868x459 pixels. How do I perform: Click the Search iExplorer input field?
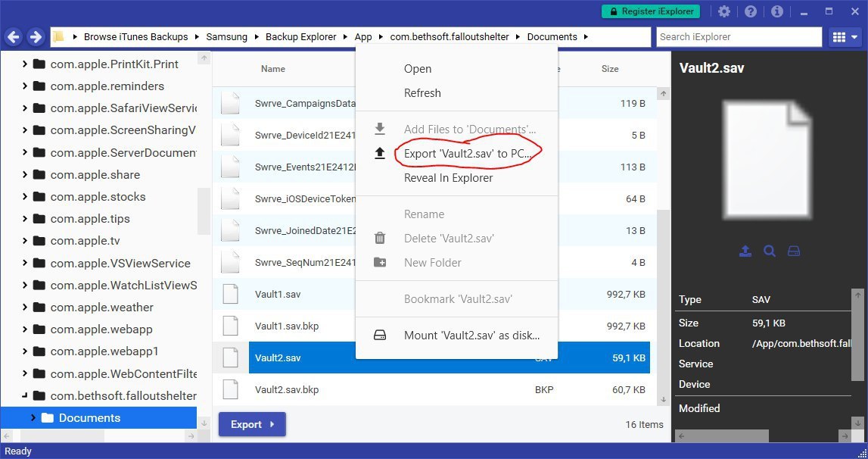739,36
